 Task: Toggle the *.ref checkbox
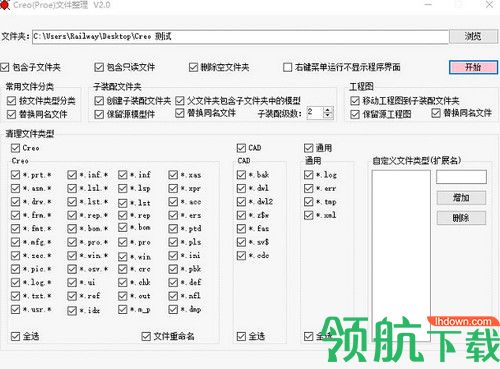click(x=72, y=296)
